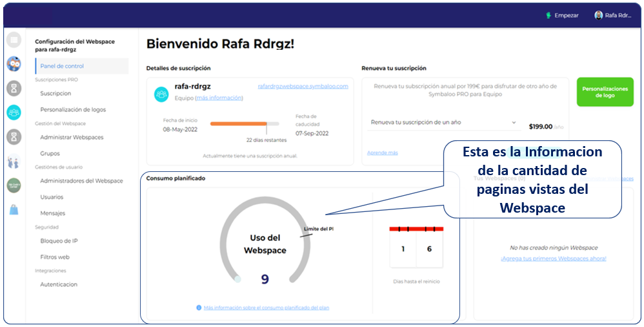Click the green Empezar rocket icon
Viewport: 644px width, 327px height.
click(548, 16)
